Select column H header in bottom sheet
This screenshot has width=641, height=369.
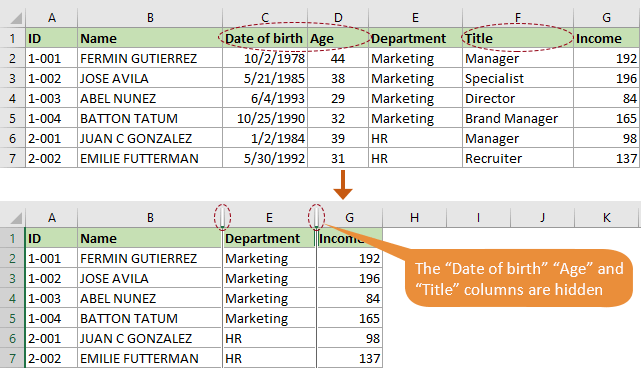tap(415, 217)
